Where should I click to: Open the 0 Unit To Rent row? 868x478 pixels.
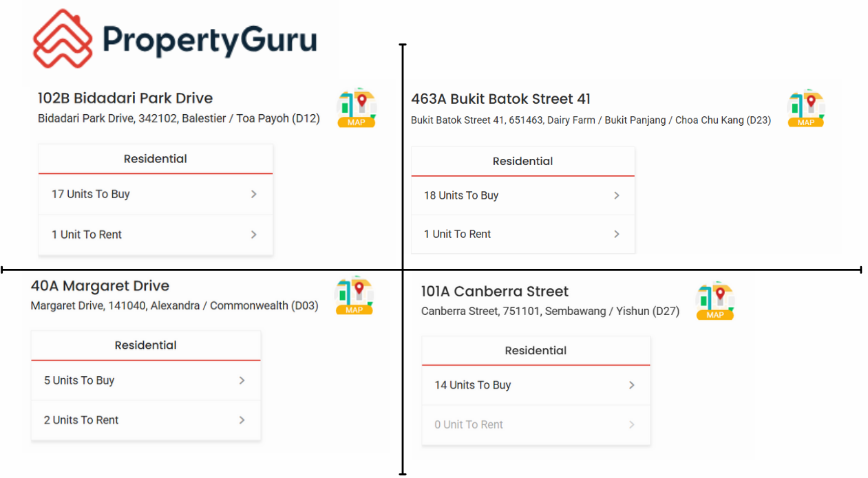(x=536, y=425)
